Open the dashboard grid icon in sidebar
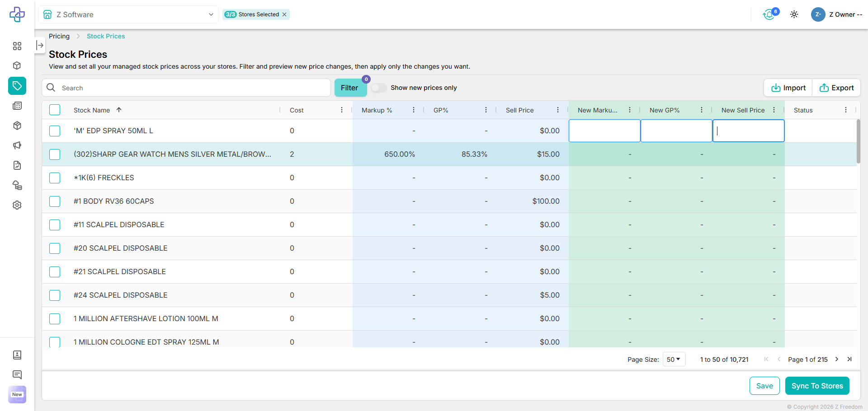 coord(17,46)
